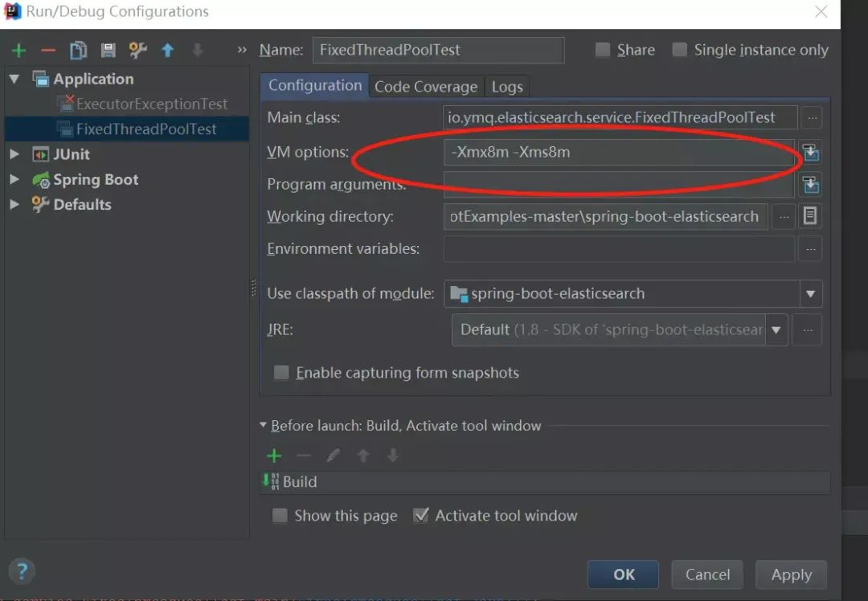Screen dimensions: 868x601
Task: Save configuration using floppy disk icon
Action: (108, 51)
